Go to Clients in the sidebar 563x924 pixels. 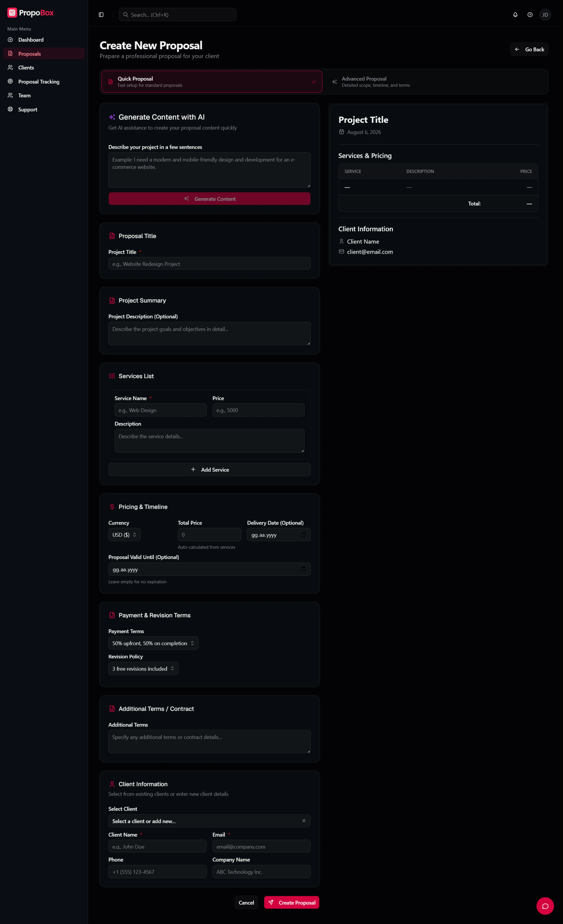click(44, 67)
